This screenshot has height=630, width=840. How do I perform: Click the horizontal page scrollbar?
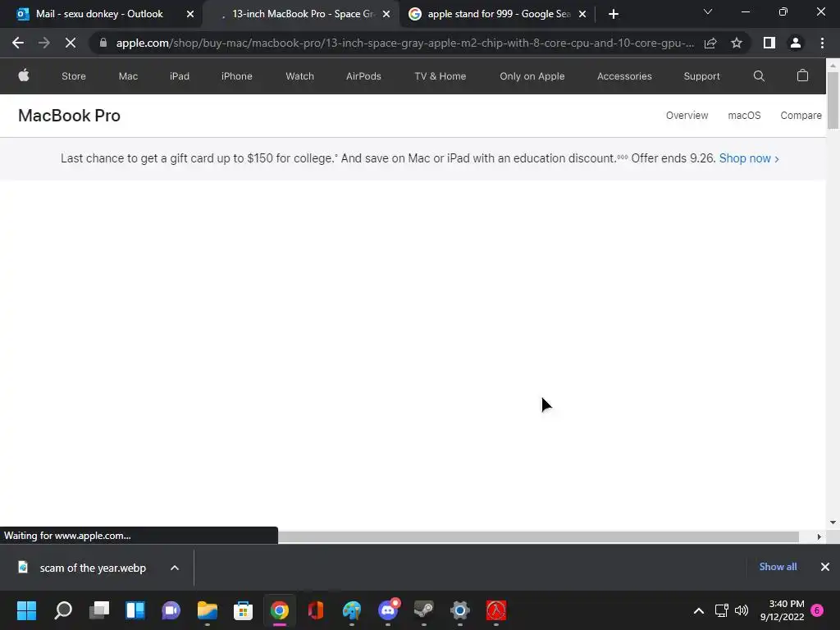538,536
